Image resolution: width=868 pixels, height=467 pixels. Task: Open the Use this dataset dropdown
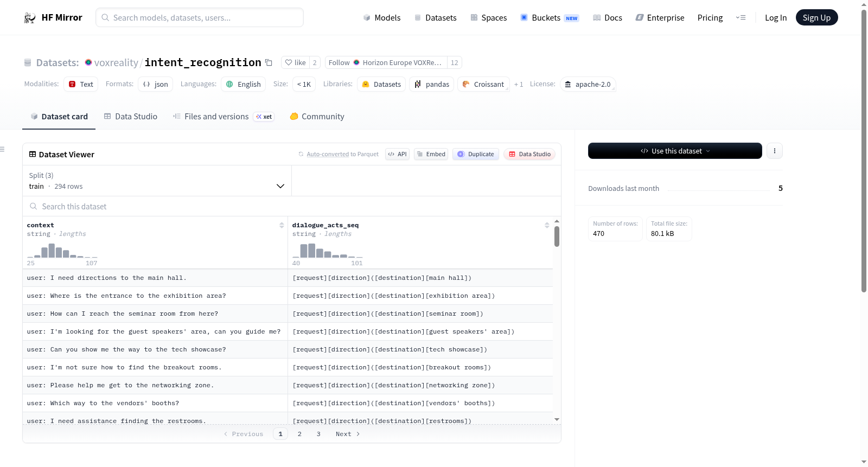[675, 151]
